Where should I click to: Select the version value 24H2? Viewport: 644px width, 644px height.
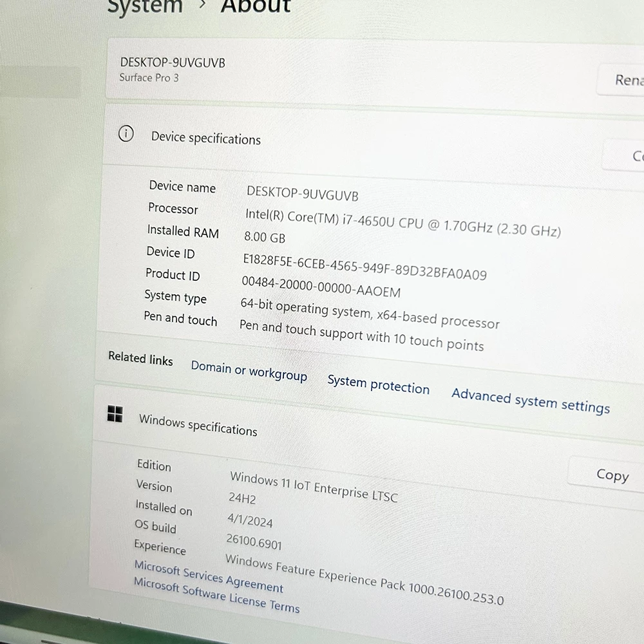tap(242, 498)
